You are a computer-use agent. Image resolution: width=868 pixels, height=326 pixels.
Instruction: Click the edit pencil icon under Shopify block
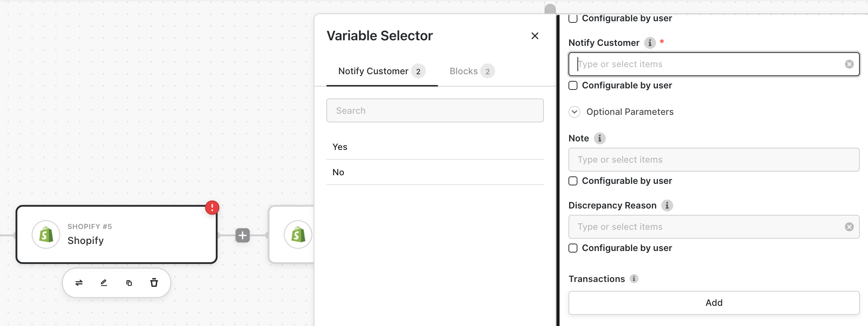[104, 283]
